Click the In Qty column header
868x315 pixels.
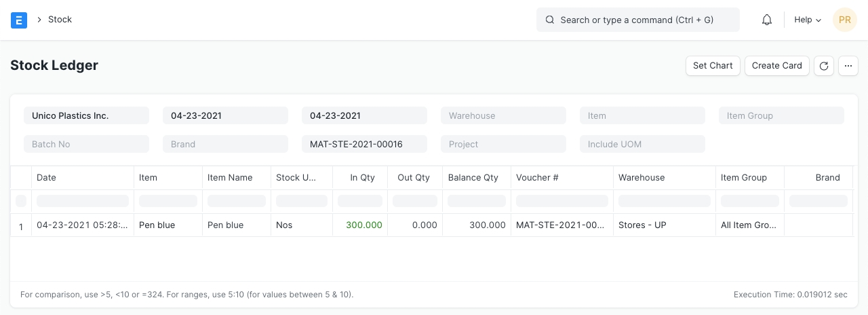tap(362, 178)
